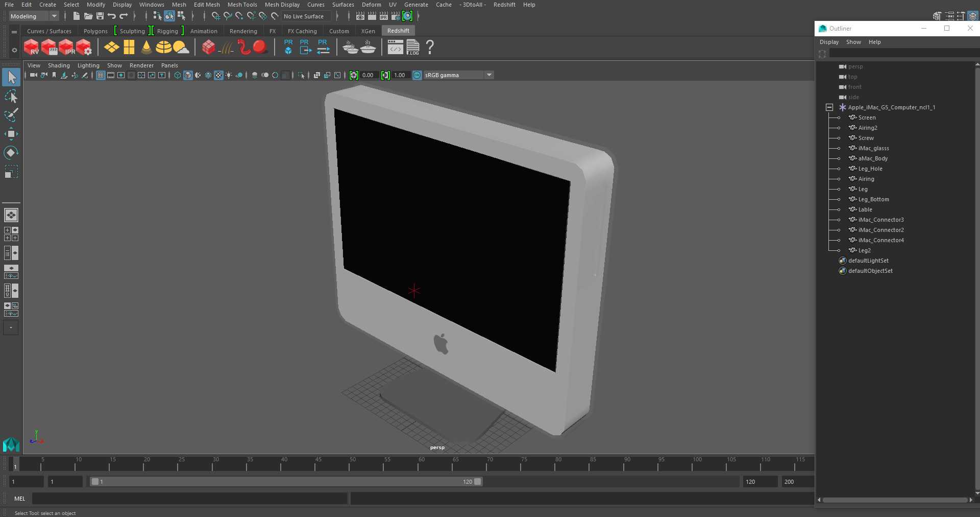Select the Paint Selection tool
The image size is (980, 517).
click(x=11, y=115)
